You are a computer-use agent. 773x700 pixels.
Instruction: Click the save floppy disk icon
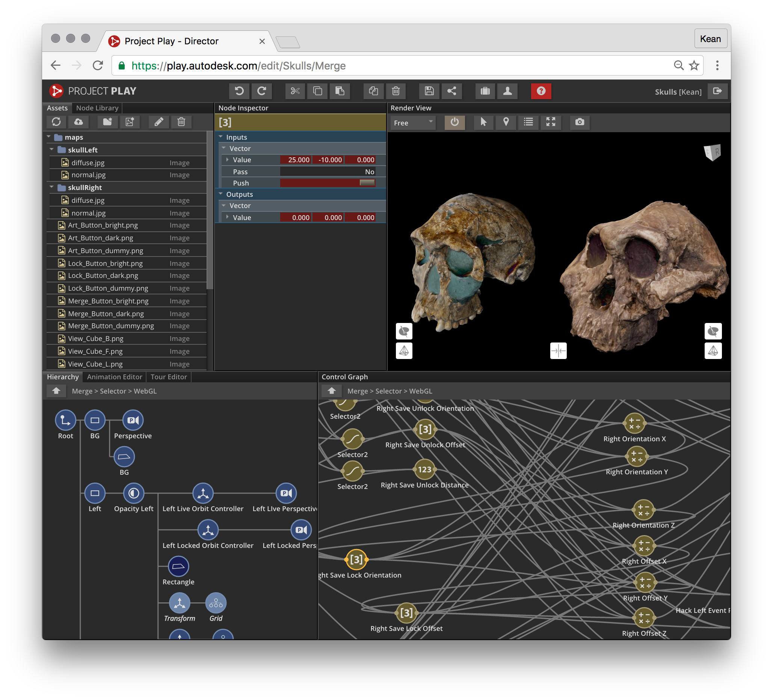[x=429, y=91]
